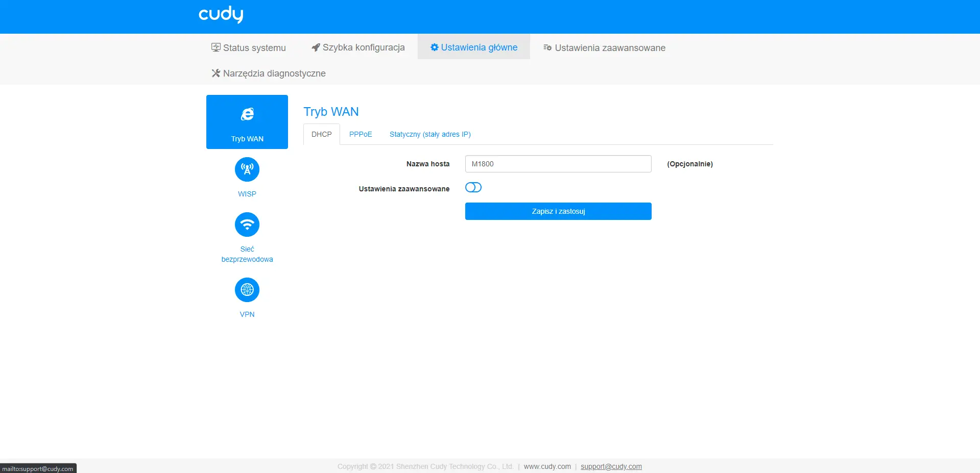Viewport: 980px width, 473px height.
Task: Click the VPN text label in sidebar
Action: (x=247, y=314)
